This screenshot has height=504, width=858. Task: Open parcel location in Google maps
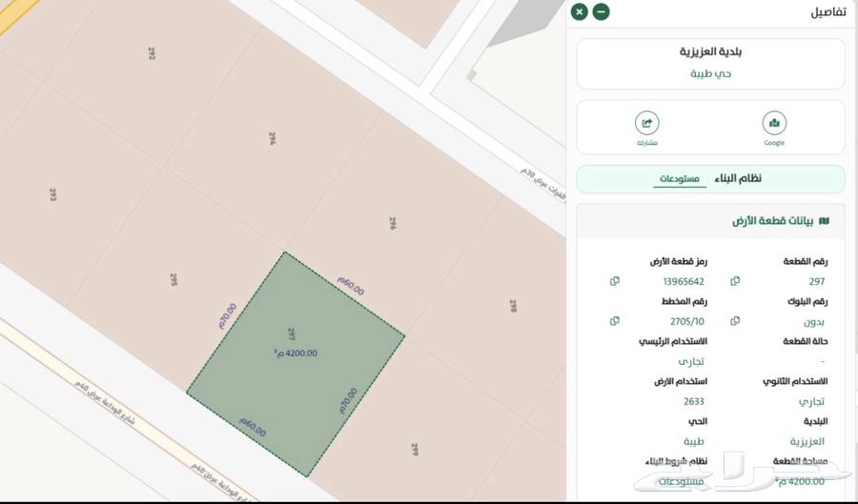pos(774,124)
